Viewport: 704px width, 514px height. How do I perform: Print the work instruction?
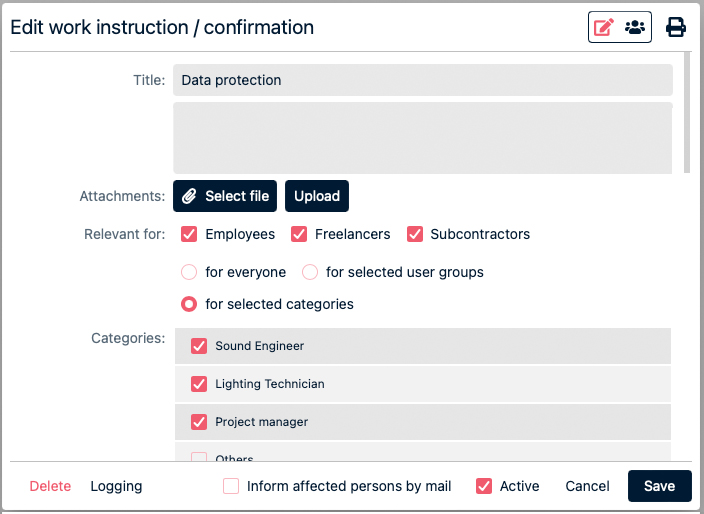[676, 27]
